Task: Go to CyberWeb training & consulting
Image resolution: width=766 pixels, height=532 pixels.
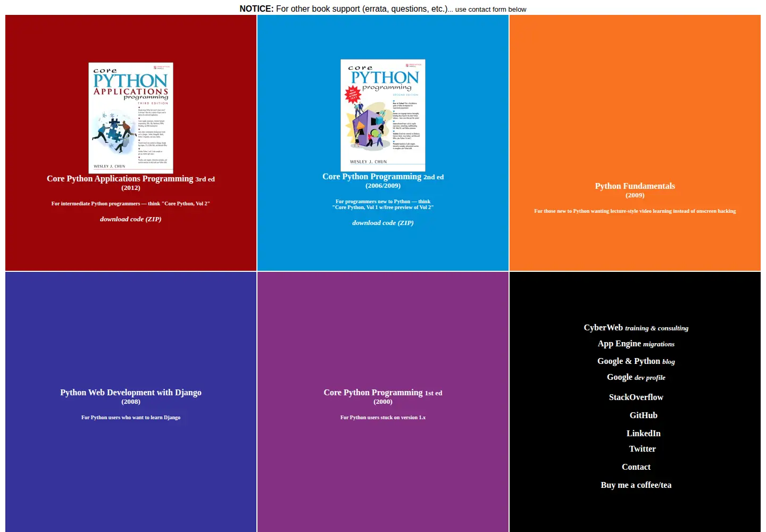Action: (636, 328)
